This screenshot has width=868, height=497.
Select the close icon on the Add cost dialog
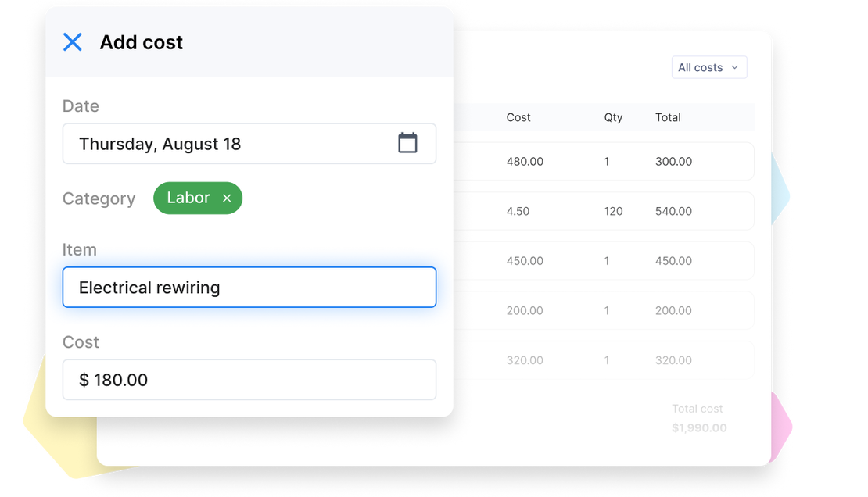tap(72, 42)
